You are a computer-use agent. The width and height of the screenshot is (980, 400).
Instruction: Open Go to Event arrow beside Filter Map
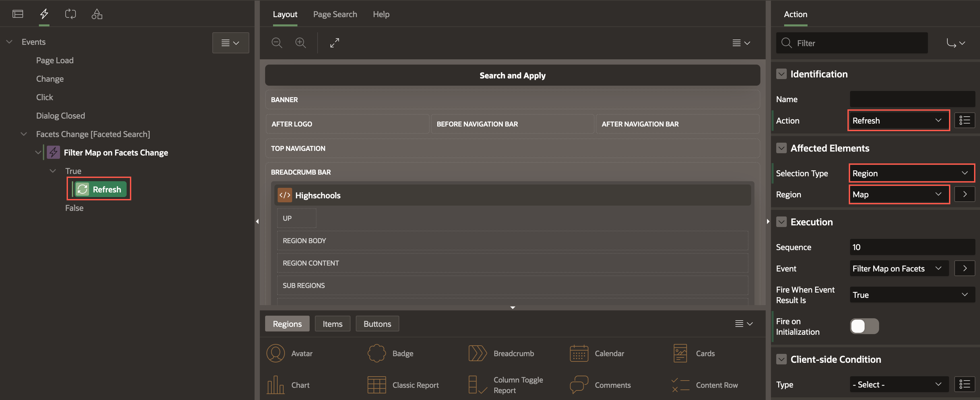[965, 268]
